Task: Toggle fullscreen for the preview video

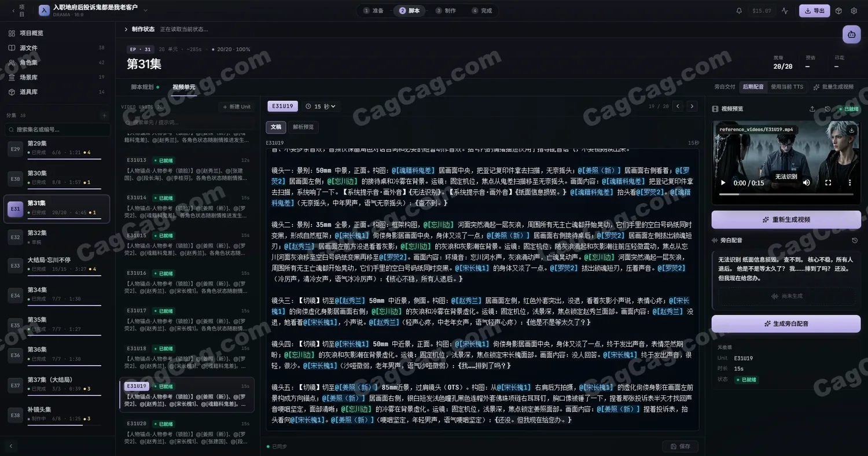Action: tap(828, 183)
